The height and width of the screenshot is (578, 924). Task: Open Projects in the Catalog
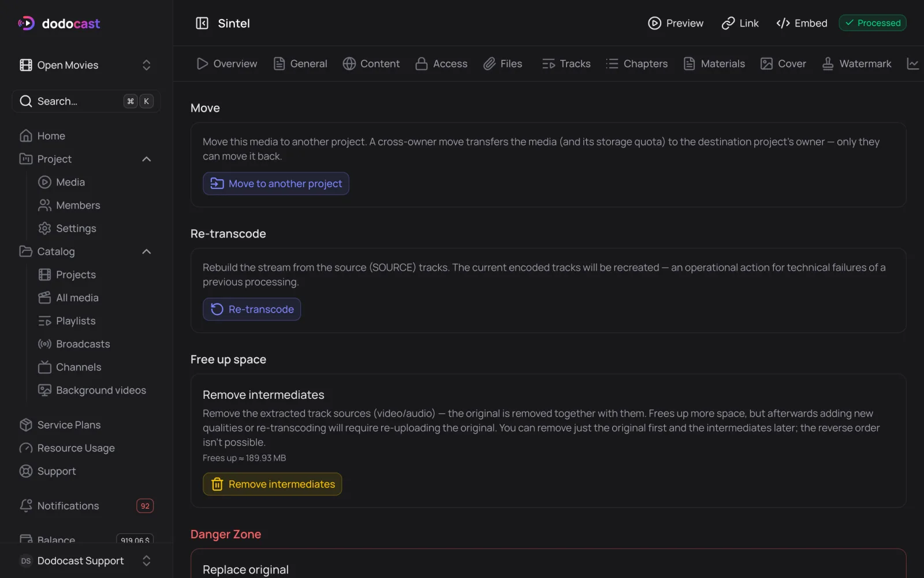(95, 275)
